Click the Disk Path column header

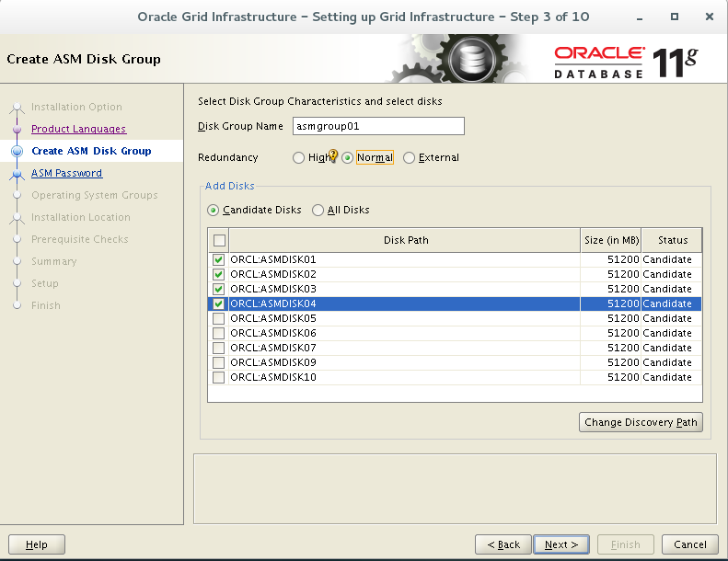pyautogui.click(x=405, y=240)
